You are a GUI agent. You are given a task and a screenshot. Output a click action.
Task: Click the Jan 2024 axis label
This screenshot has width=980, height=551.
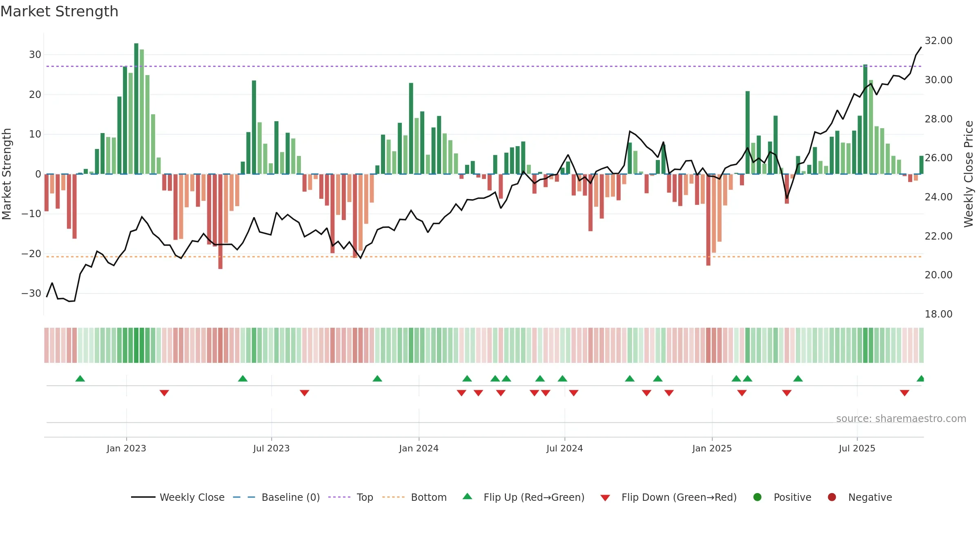pos(419,448)
